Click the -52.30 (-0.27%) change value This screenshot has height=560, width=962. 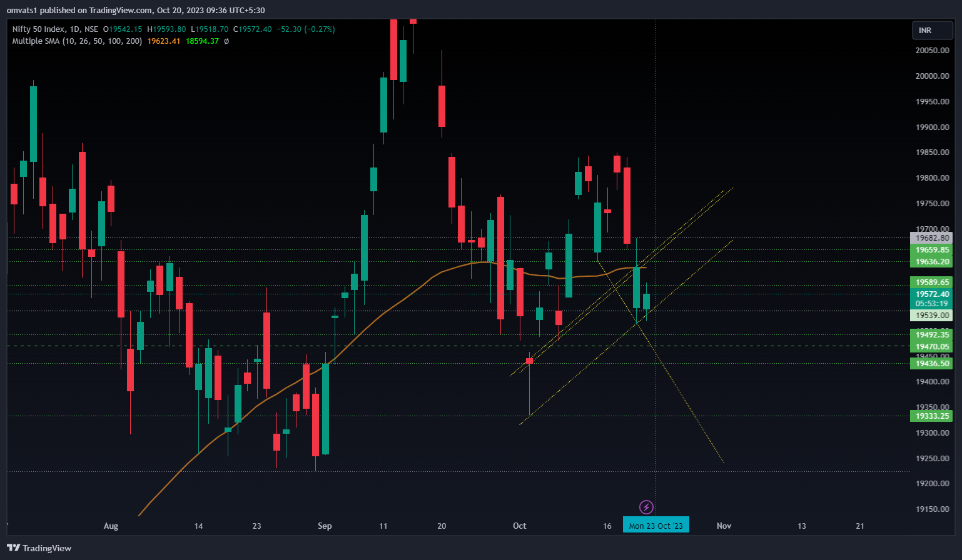[x=306, y=29]
